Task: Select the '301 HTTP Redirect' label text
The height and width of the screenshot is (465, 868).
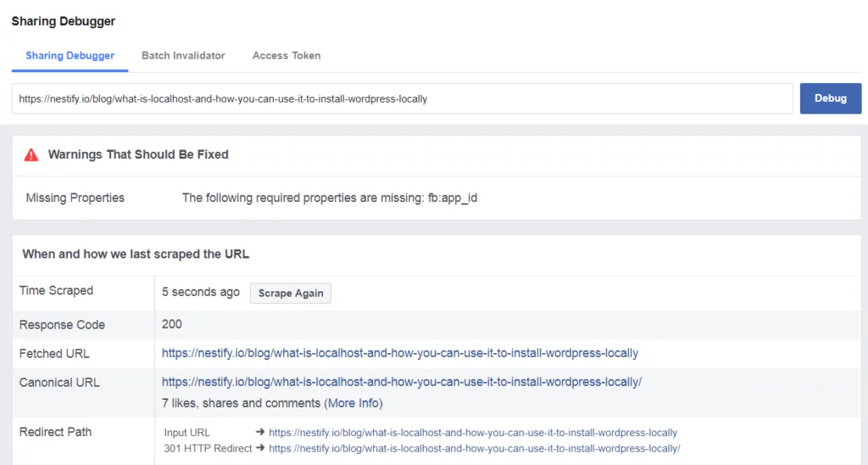Action: click(208, 448)
